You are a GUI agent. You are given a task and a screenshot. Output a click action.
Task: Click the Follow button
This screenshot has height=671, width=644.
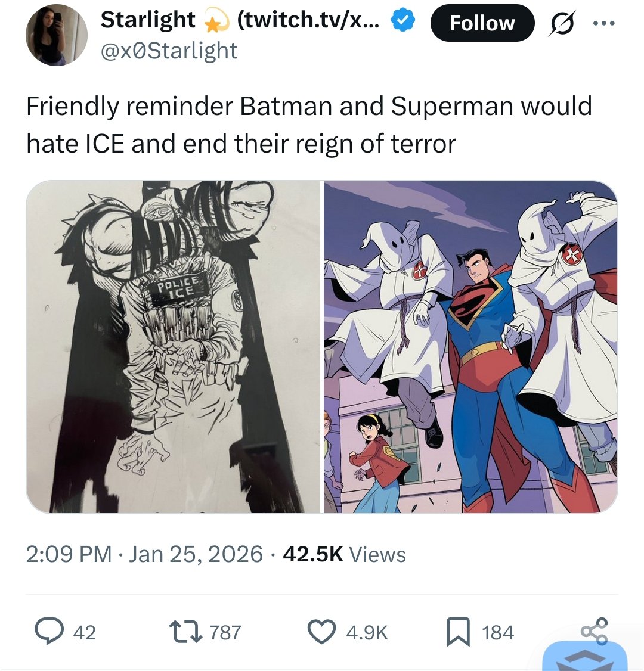click(482, 23)
